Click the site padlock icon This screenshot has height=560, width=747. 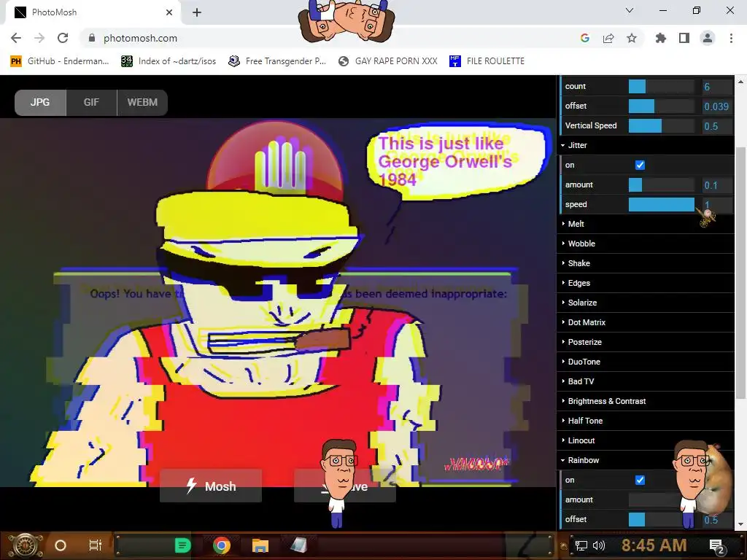tap(92, 38)
